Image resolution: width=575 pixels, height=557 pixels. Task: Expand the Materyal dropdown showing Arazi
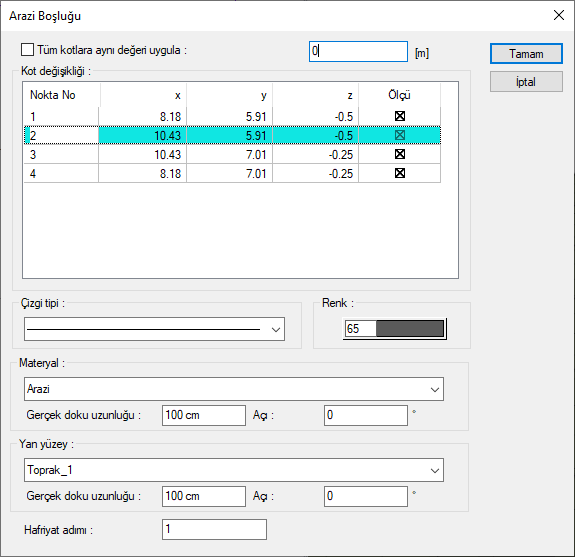click(x=234, y=389)
